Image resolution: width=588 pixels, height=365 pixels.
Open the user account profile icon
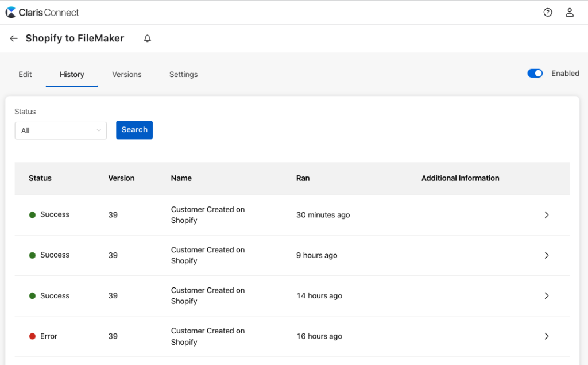click(x=570, y=13)
